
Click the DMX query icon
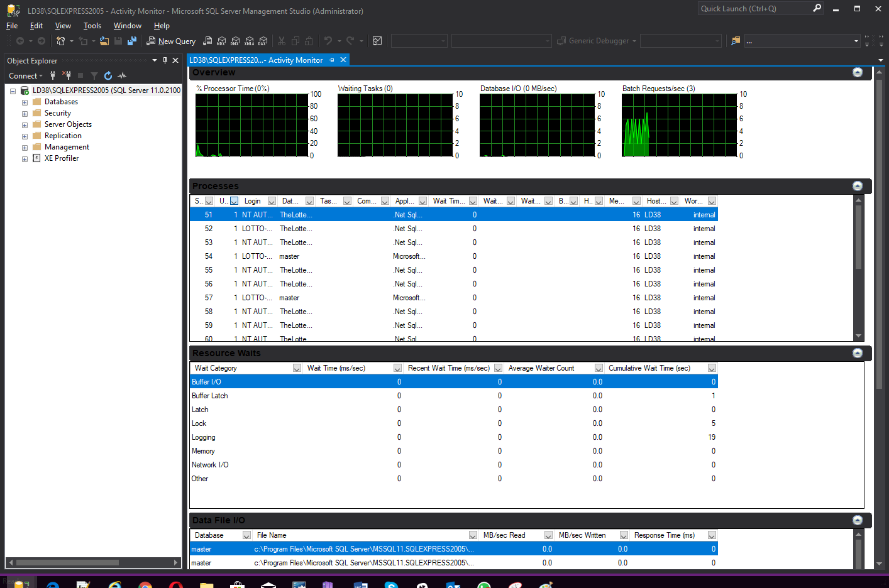point(235,41)
